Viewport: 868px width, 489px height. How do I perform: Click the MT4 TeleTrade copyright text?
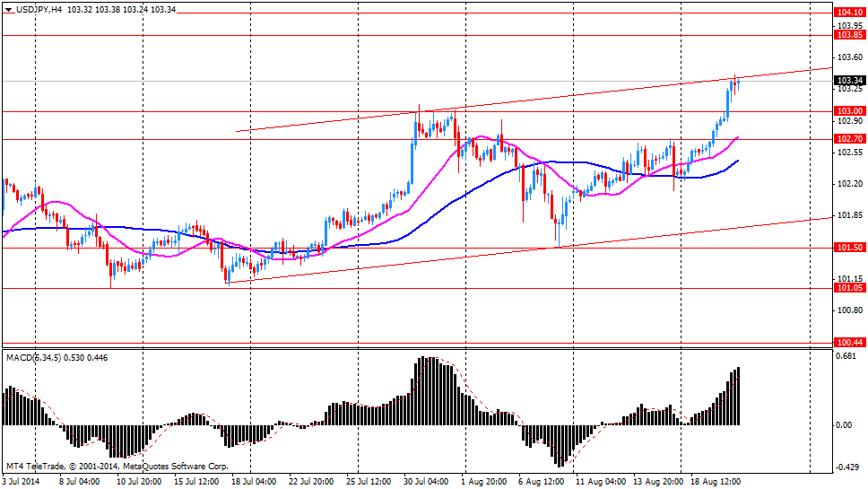tap(117, 467)
